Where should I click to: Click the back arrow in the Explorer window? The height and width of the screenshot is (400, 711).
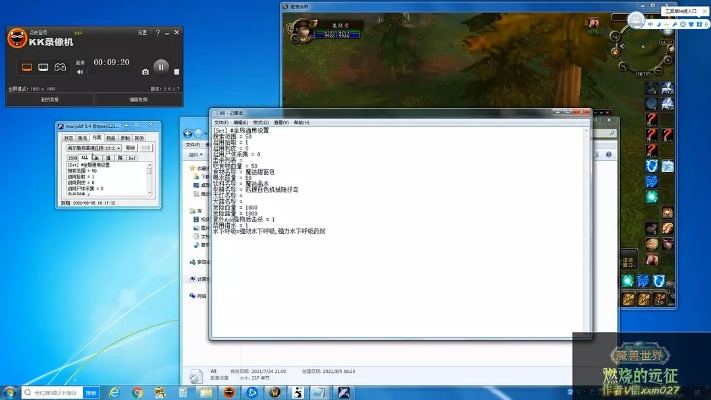click(188, 133)
